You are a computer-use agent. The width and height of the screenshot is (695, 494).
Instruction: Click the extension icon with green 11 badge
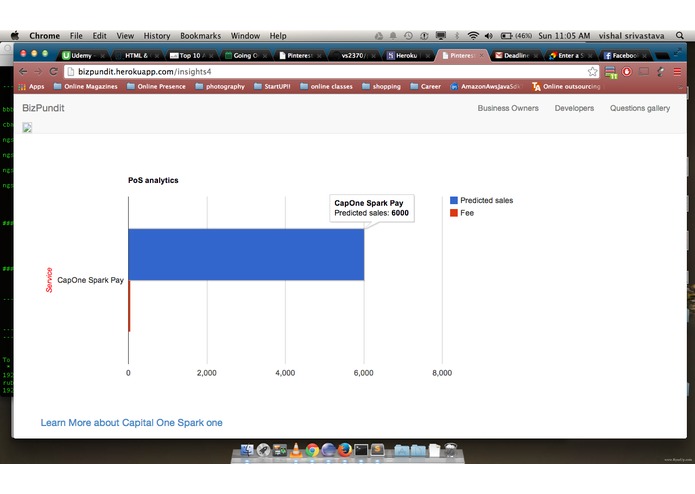point(611,72)
